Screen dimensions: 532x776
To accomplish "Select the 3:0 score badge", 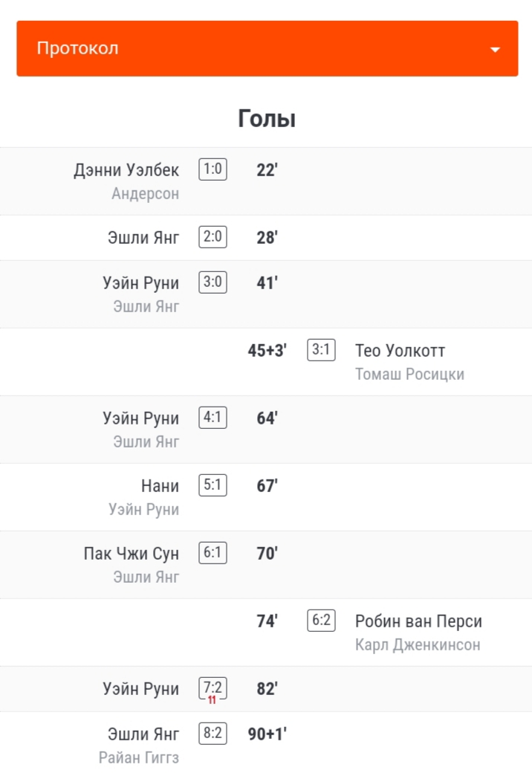I will 213,282.
